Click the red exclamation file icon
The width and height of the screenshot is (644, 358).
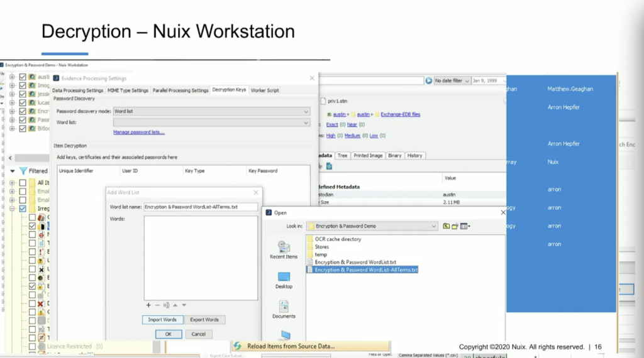(41, 252)
